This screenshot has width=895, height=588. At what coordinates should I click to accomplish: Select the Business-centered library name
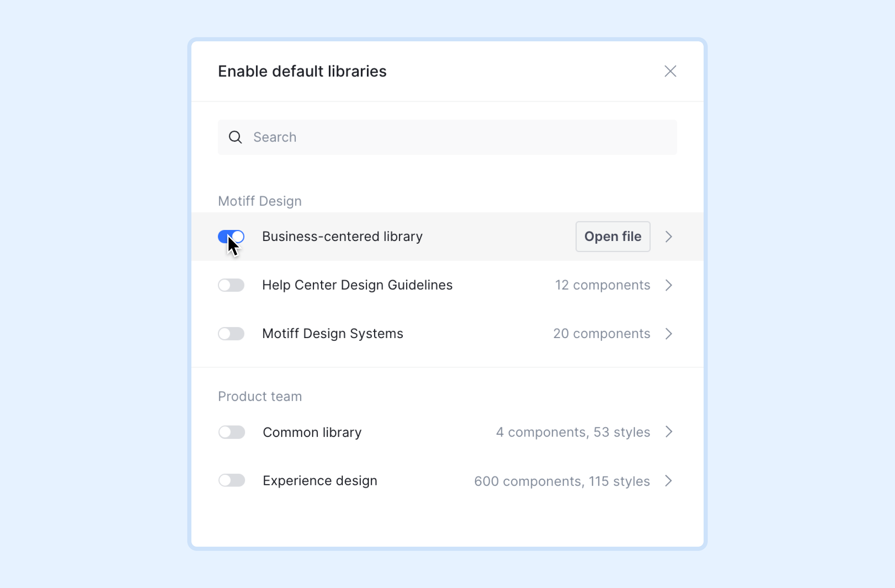point(342,237)
